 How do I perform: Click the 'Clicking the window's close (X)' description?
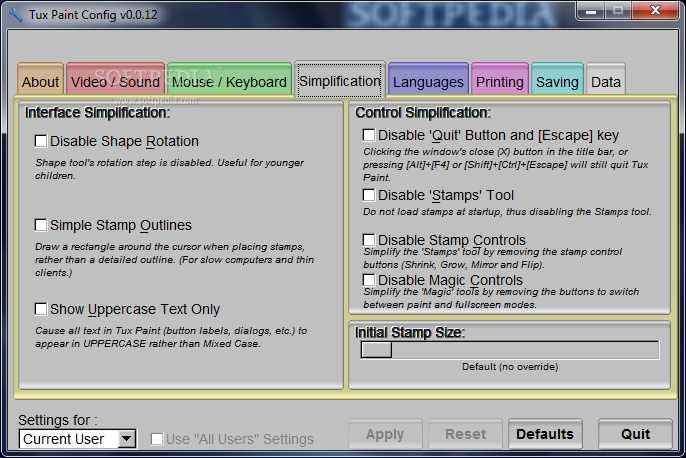point(505,164)
